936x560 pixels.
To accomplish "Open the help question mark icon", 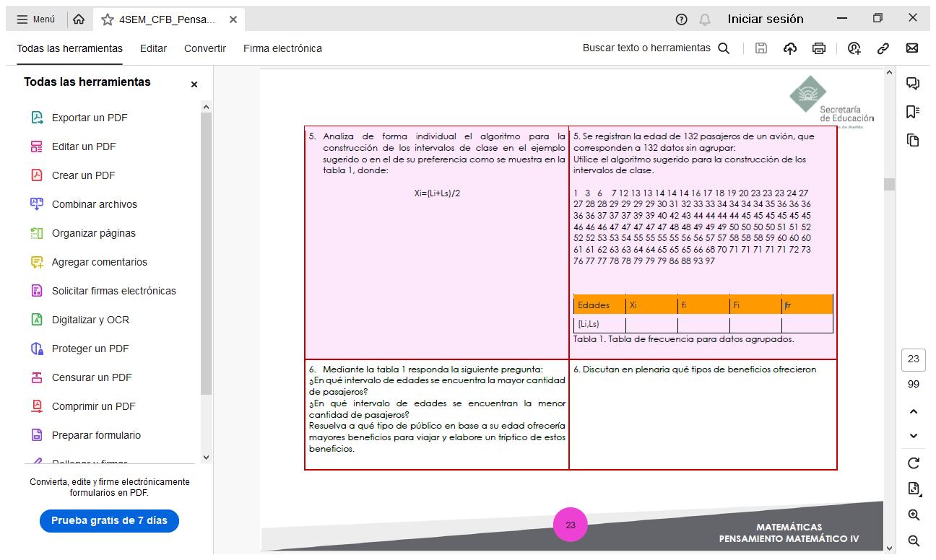I will click(681, 19).
